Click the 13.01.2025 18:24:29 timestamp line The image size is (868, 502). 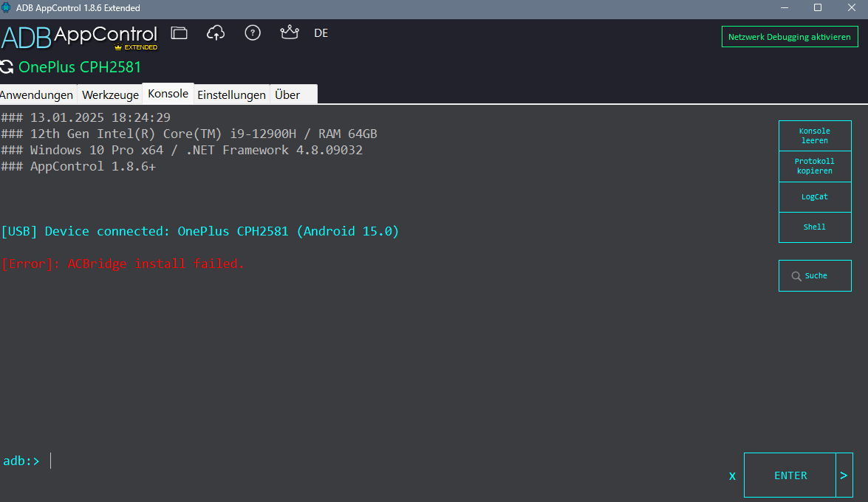coord(86,117)
